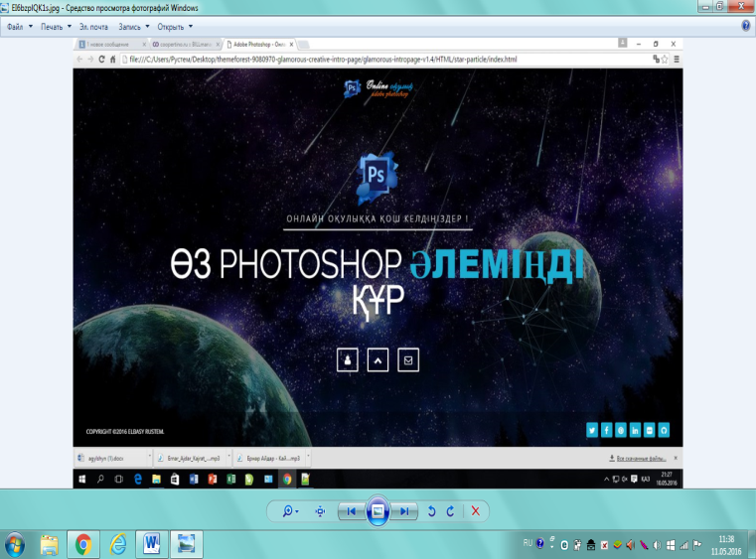
Task: Go to the next photo
Action: (x=404, y=511)
